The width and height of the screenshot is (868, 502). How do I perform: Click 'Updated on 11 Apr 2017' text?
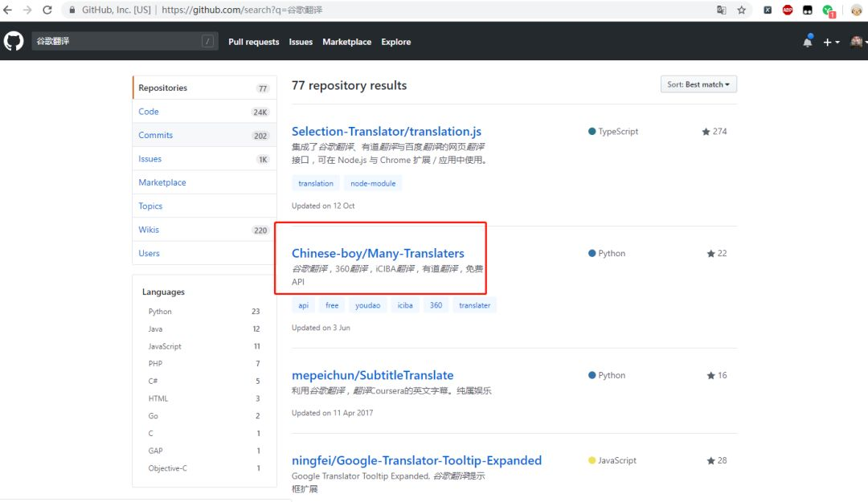point(332,413)
